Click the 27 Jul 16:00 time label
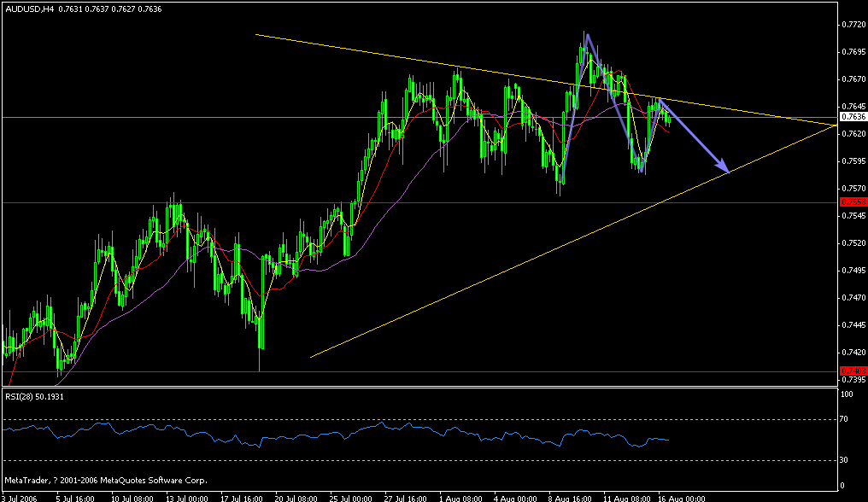The image size is (868, 502). coord(406,498)
